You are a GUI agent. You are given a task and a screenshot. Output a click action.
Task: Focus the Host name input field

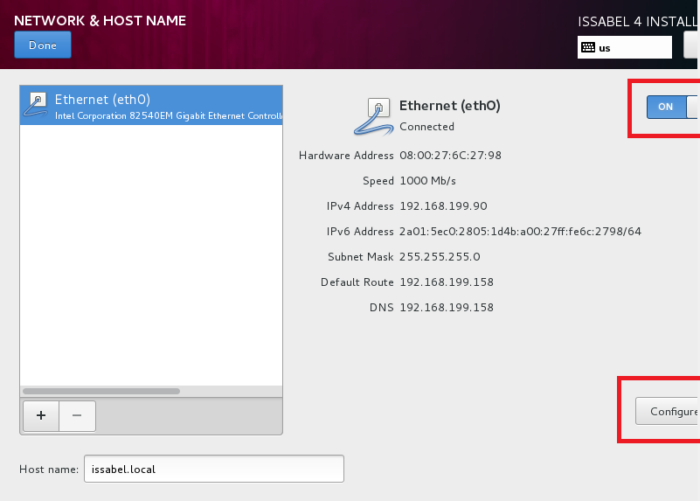tap(214, 468)
